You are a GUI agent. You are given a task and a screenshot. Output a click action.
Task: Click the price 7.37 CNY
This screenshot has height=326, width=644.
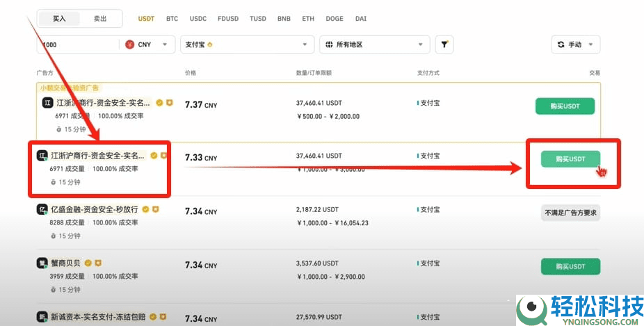(201, 105)
